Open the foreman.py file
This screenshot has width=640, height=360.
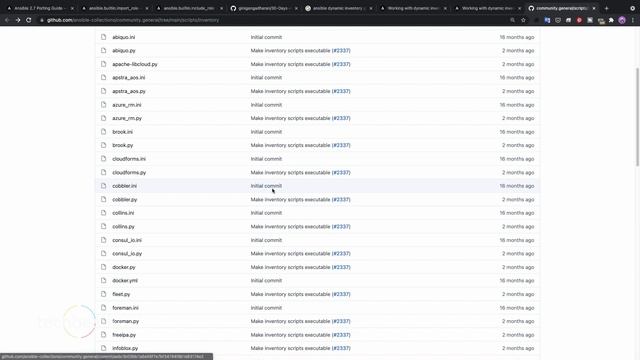tap(126, 321)
